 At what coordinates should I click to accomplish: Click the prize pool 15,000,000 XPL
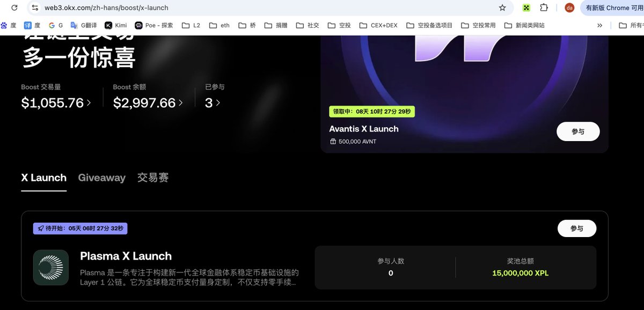pos(521,273)
